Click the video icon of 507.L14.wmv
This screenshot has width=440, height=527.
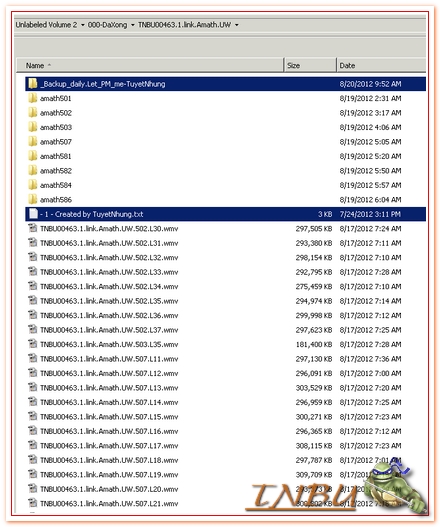point(33,402)
